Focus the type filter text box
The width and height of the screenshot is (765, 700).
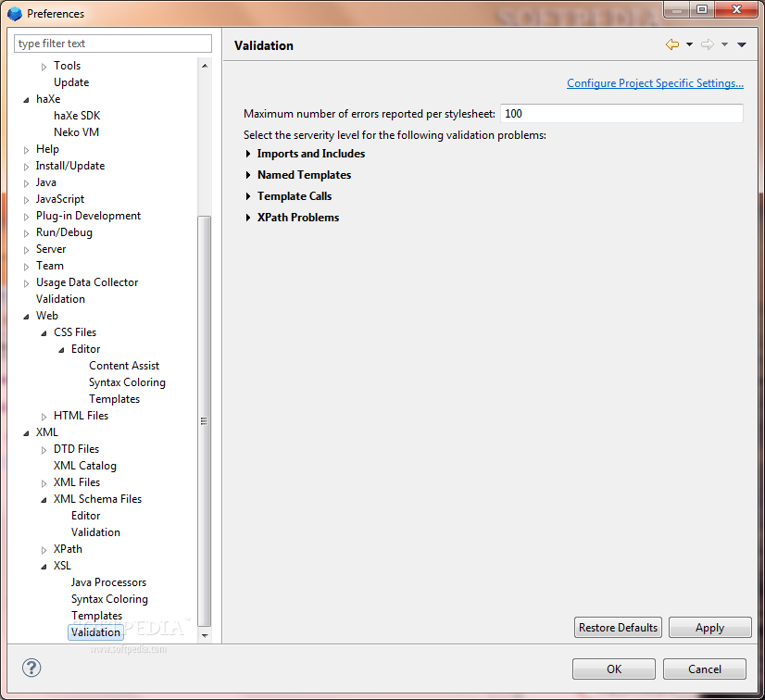coord(113,44)
